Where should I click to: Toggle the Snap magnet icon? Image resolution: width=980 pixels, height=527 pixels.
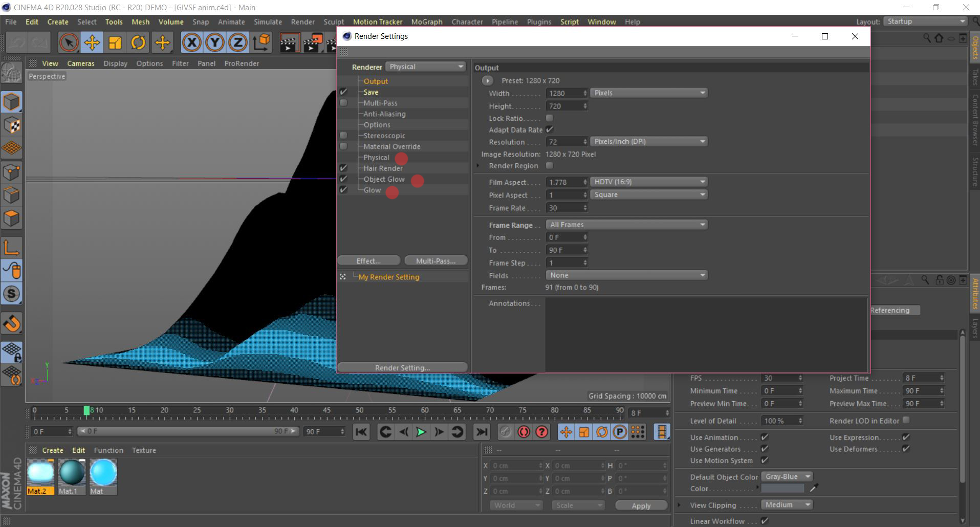[x=12, y=323]
